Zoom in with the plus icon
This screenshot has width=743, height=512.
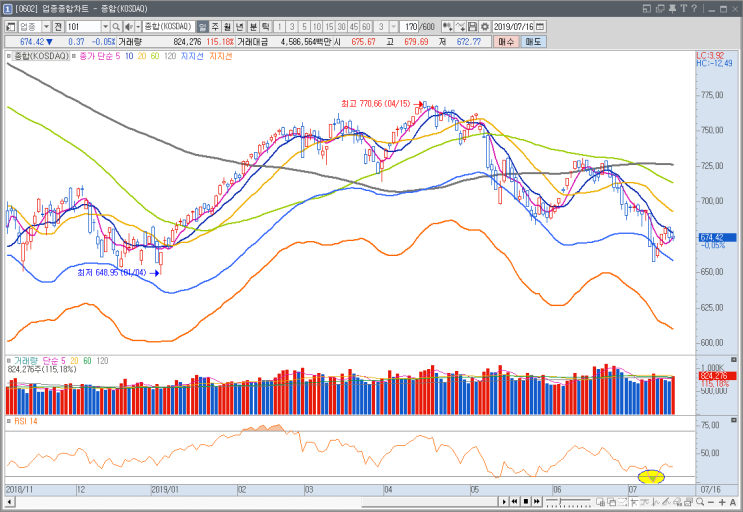(722, 502)
